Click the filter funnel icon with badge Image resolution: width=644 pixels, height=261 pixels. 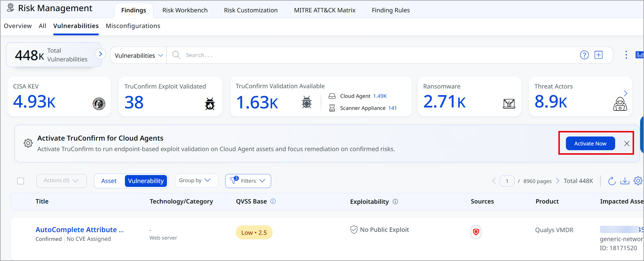click(234, 180)
